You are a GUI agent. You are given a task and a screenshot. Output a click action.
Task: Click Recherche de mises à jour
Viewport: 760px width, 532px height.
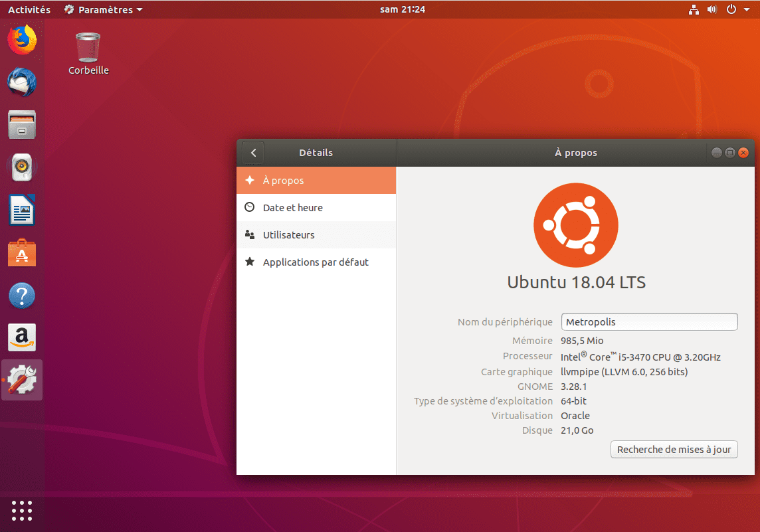click(x=674, y=449)
